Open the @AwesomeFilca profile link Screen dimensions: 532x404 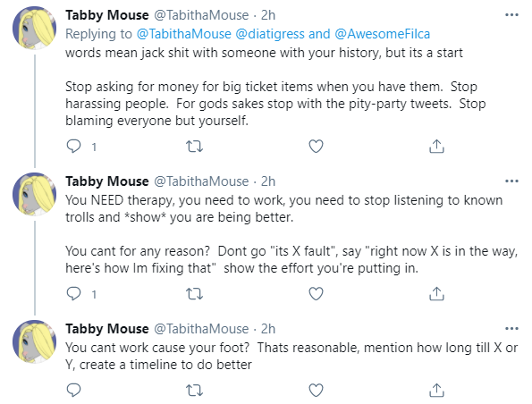(x=383, y=34)
